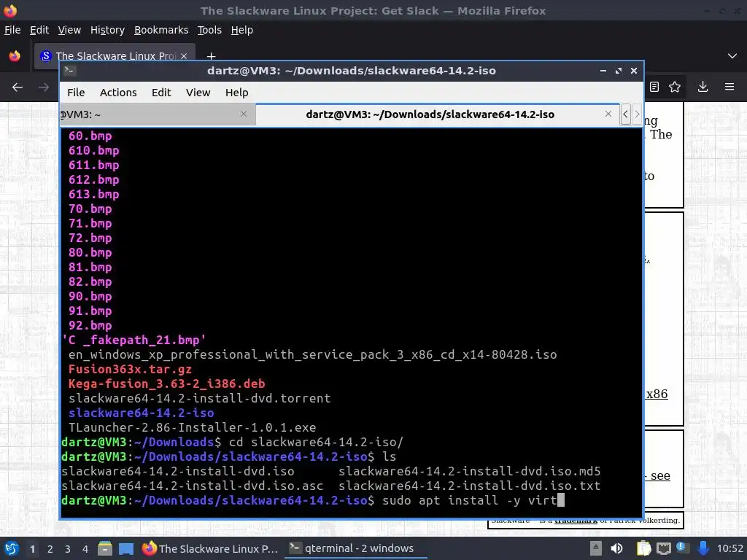
Task: Go back in Firefox
Action: point(18,87)
